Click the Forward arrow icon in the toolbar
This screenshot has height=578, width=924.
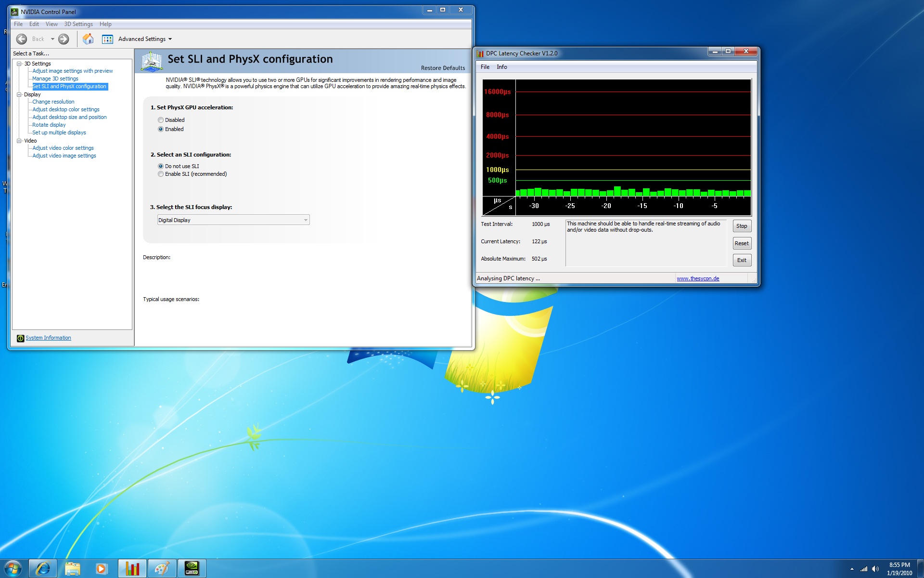[64, 39]
